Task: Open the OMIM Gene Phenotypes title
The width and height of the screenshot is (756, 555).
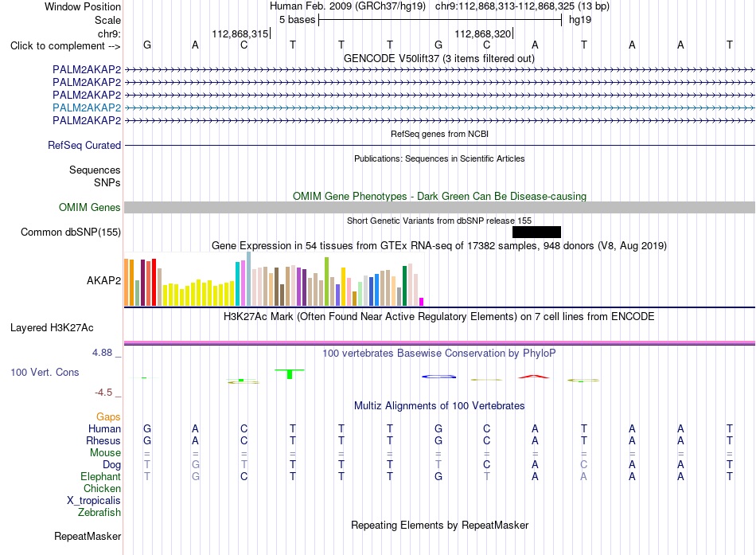Action: tap(440, 196)
